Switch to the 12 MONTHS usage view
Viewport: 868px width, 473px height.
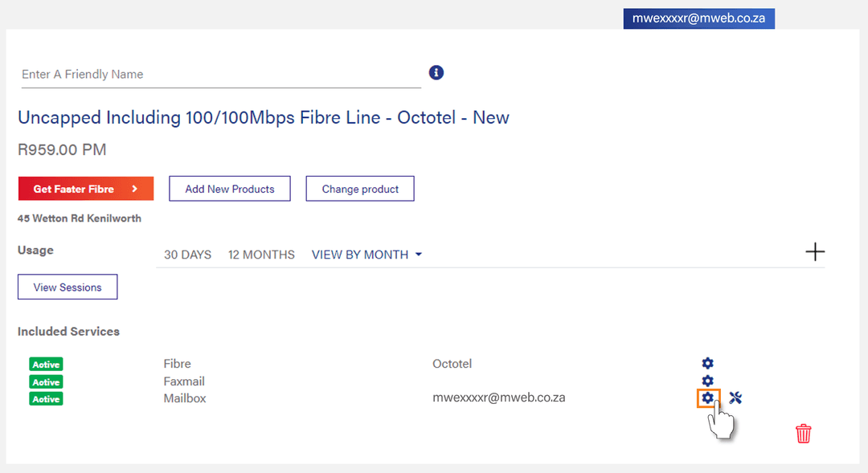tap(261, 254)
